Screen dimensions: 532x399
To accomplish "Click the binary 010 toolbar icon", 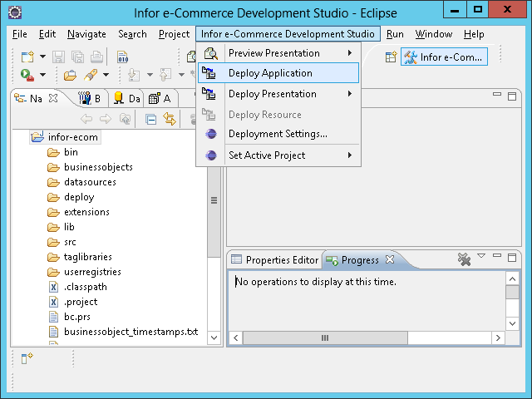I will pyautogui.click(x=122, y=57).
